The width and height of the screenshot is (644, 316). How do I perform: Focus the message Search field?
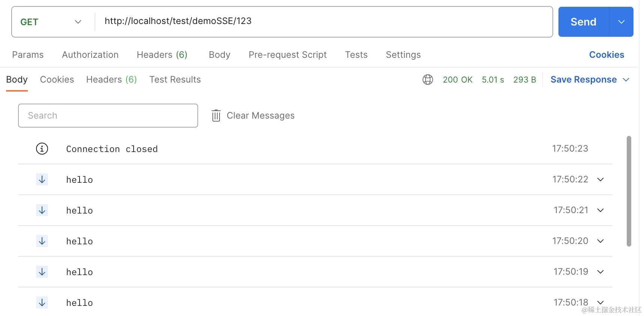point(108,116)
